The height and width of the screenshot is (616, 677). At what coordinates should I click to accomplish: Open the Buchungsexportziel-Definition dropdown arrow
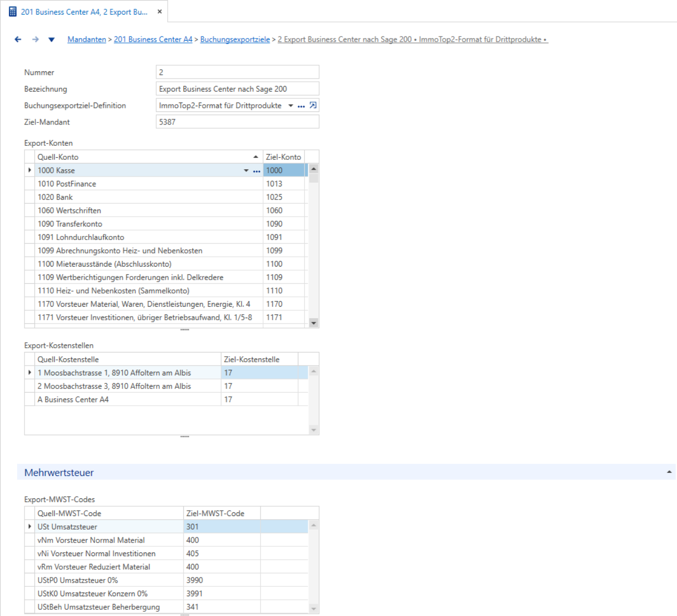[291, 106]
